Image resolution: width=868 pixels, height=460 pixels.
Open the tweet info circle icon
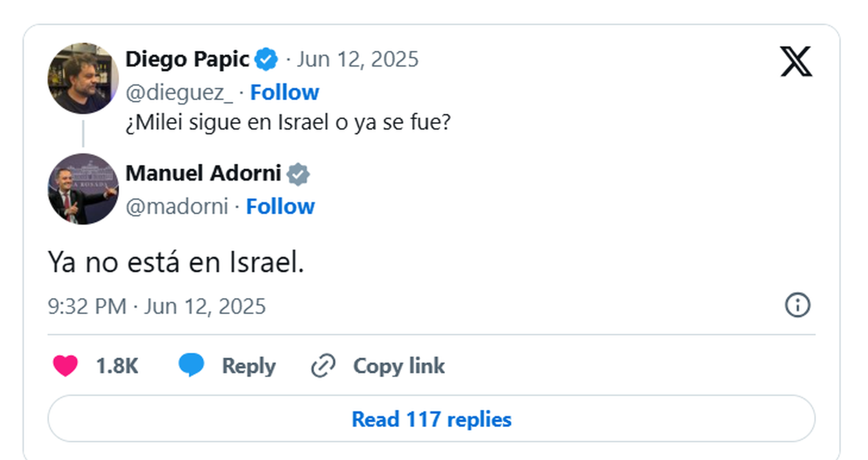point(797,305)
